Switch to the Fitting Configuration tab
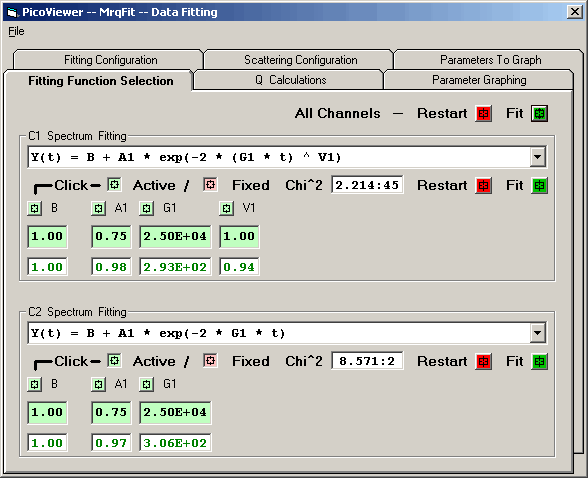This screenshot has width=588, height=478. (x=108, y=60)
